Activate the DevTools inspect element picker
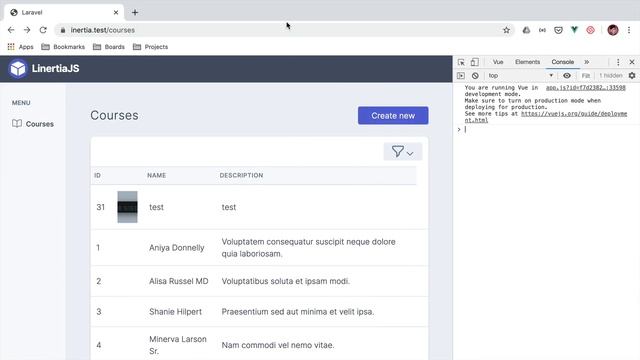The height and width of the screenshot is (360, 640). 461,62
